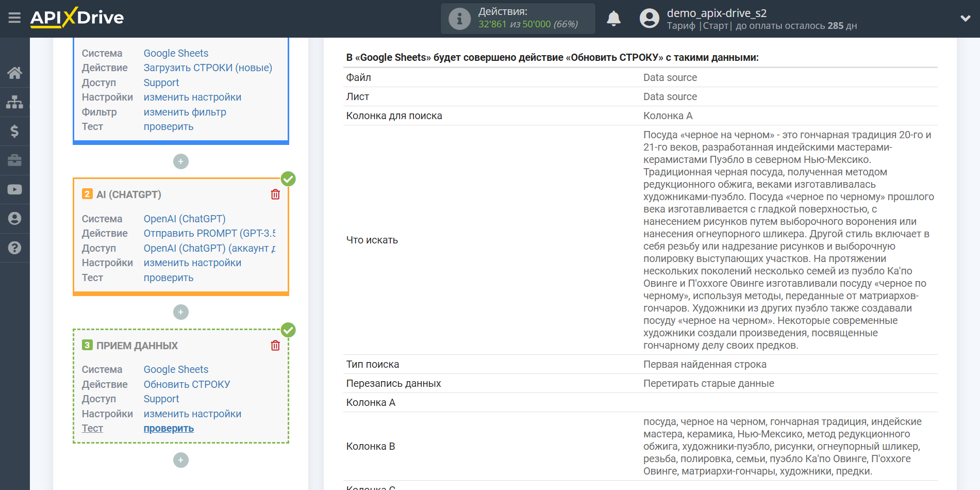Click изменить настройки in source block
The width and height of the screenshot is (980, 490).
click(192, 97)
